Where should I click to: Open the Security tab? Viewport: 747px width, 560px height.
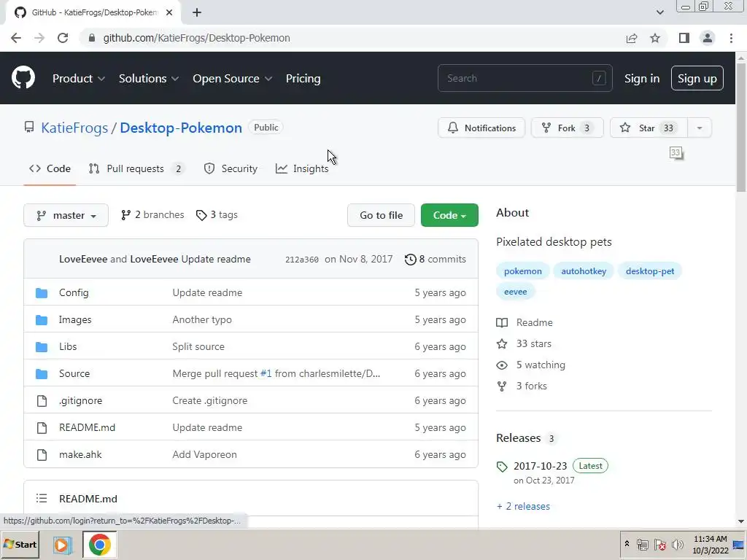pyautogui.click(x=231, y=169)
